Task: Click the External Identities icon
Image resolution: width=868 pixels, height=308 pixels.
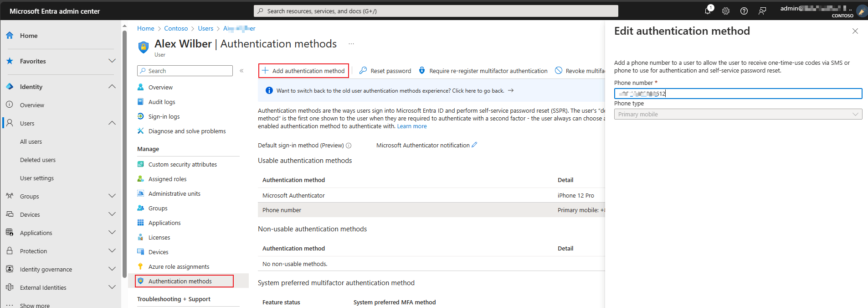Action: point(10,287)
